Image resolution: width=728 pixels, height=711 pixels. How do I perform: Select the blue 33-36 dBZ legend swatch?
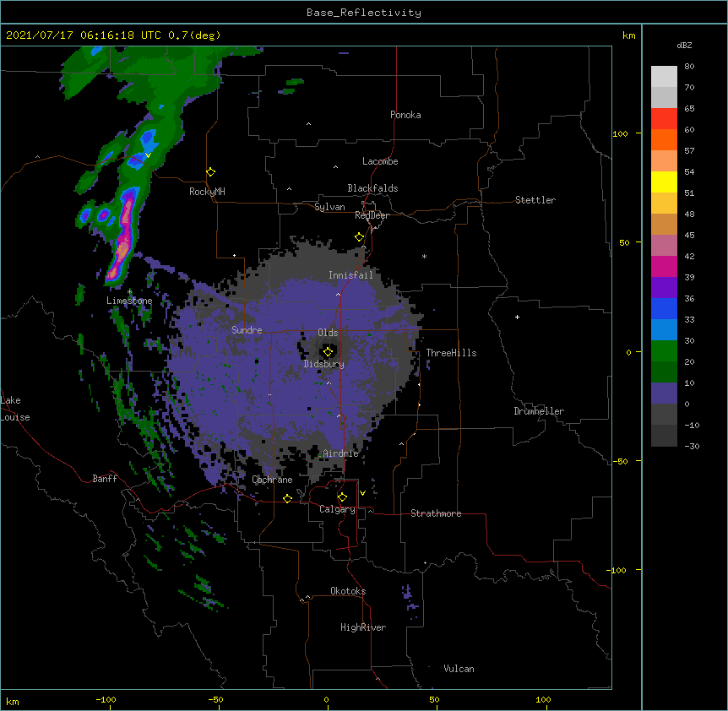(664, 309)
